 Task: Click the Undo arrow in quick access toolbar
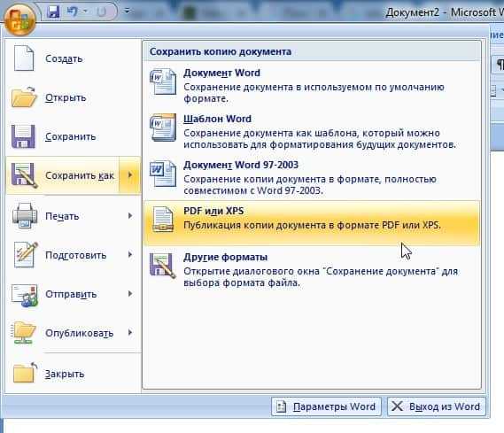pos(73,12)
